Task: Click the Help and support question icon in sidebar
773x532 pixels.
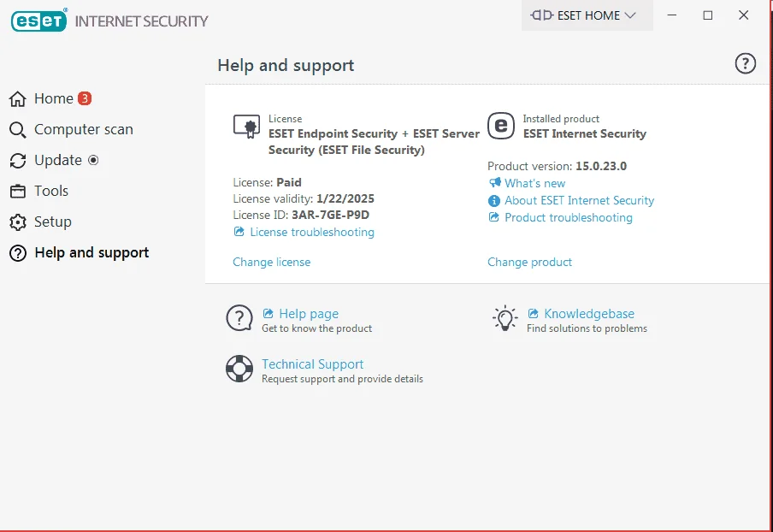Action: pos(18,253)
